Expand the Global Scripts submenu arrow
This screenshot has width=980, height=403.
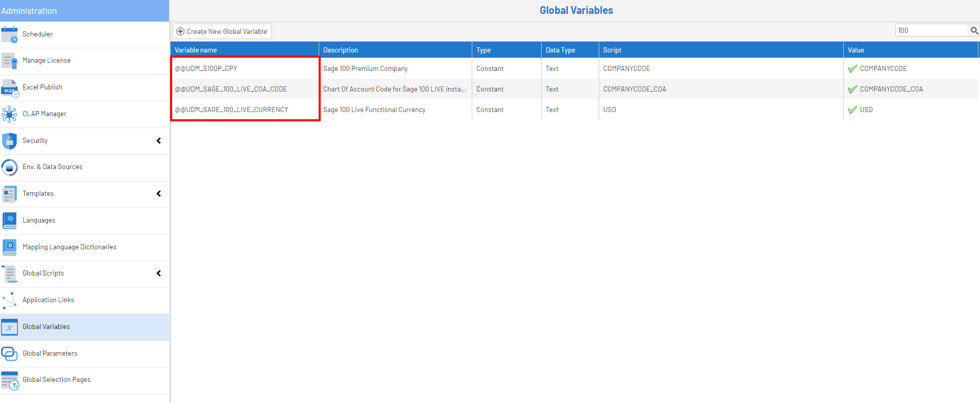point(159,273)
